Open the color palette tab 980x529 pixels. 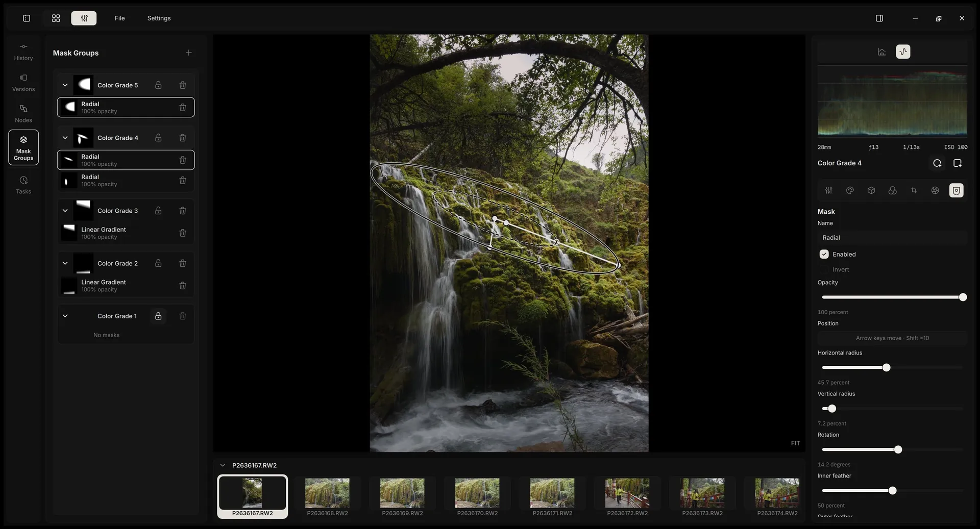coord(850,191)
